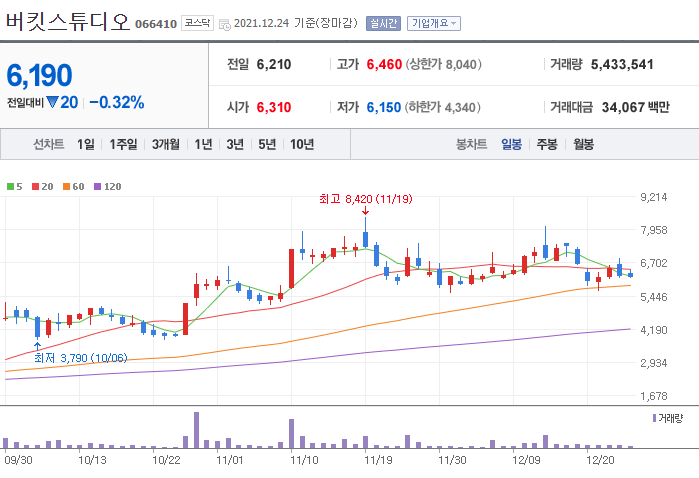The image size is (699, 478).
Task: Click the 하한가 4,340 lower limit text
Action: coord(442,107)
